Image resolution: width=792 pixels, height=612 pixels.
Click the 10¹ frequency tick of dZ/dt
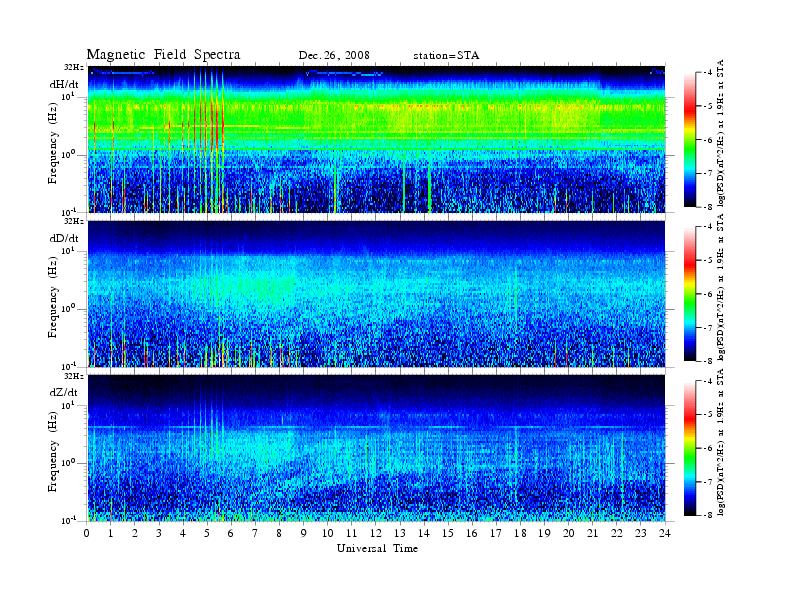[x=68, y=405]
